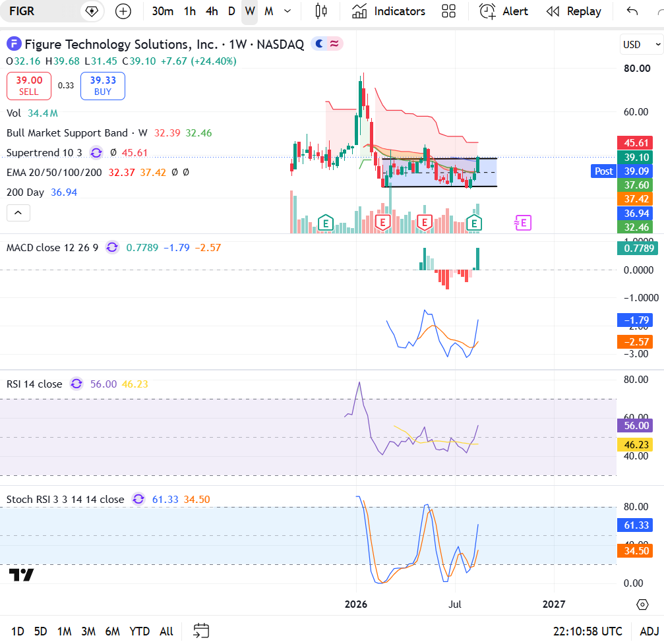The width and height of the screenshot is (664, 644).
Task: Open the second red earnings marker
Action: [425, 222]
